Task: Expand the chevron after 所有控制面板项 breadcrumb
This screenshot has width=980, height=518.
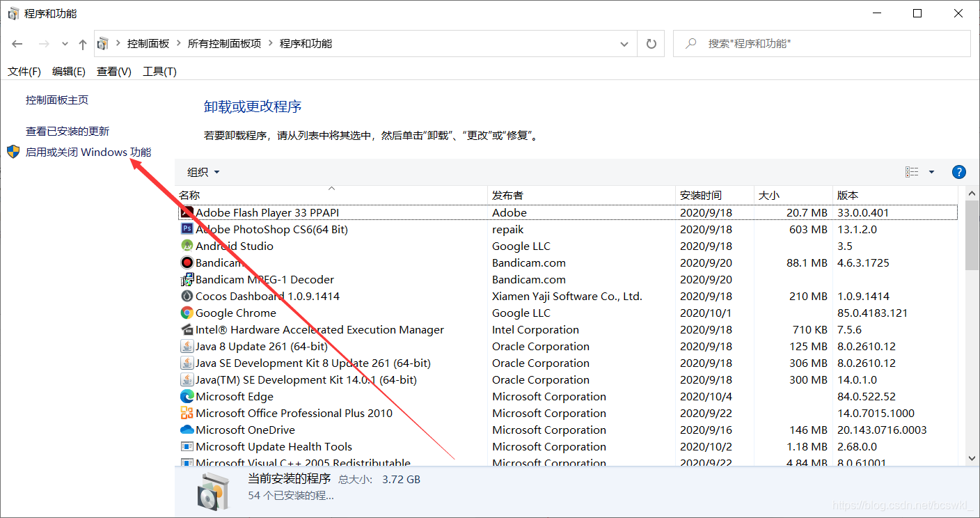Action: click(x=271, y=44)
